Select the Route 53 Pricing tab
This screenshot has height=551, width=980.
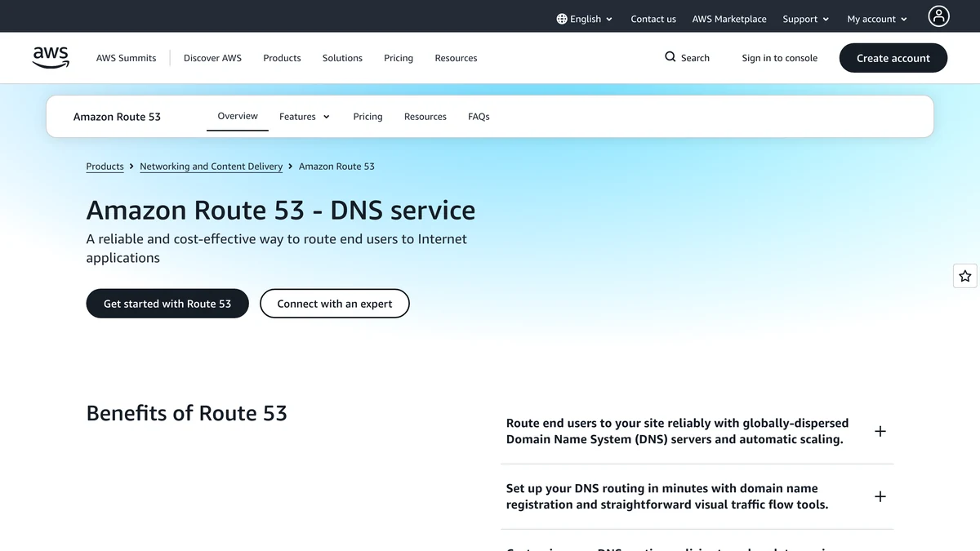[x=367, y=117]
